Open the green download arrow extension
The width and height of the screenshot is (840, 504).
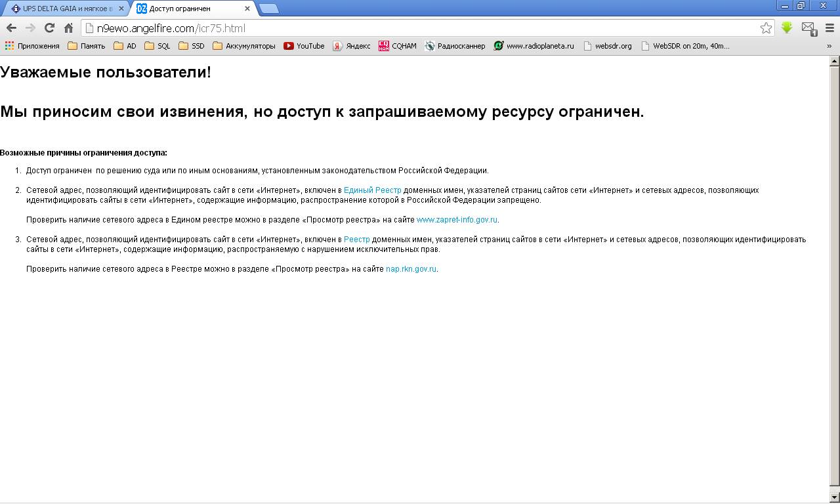pos(787,28)
